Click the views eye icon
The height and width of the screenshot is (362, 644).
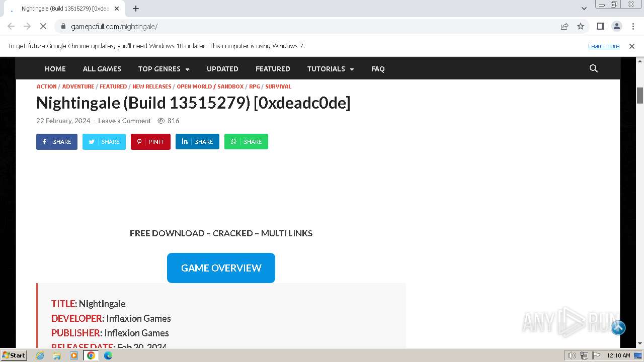tap(161, 121)
